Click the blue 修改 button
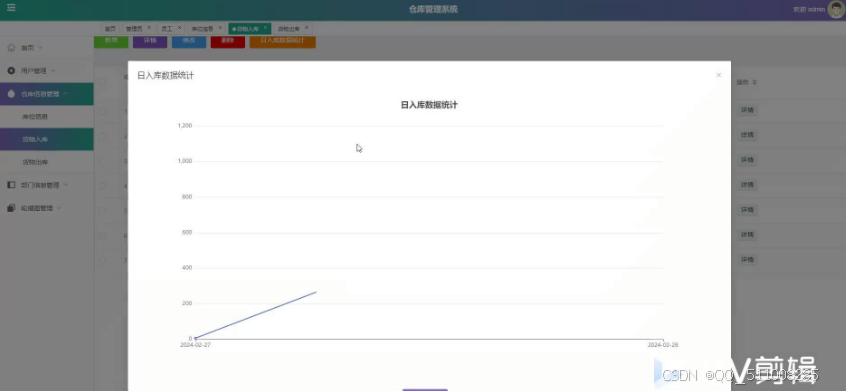 tap(189, 41)
